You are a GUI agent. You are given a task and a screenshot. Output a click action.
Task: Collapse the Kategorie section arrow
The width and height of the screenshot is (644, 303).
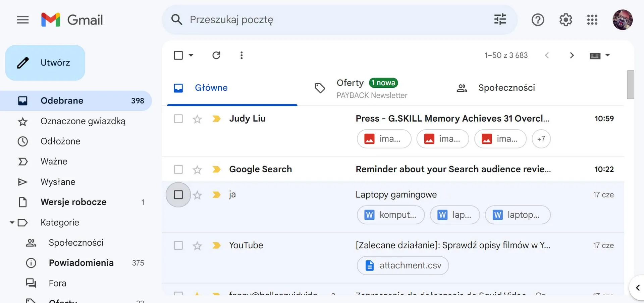12,222
